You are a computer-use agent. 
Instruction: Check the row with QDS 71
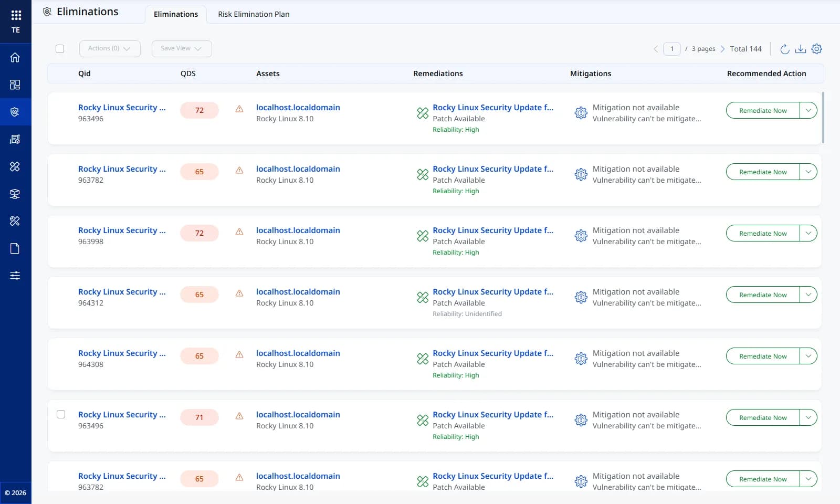(61, 414)
